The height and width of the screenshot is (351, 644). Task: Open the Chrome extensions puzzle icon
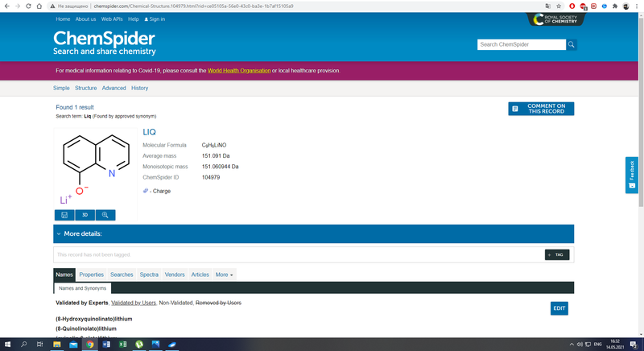[x=615, y=6]
